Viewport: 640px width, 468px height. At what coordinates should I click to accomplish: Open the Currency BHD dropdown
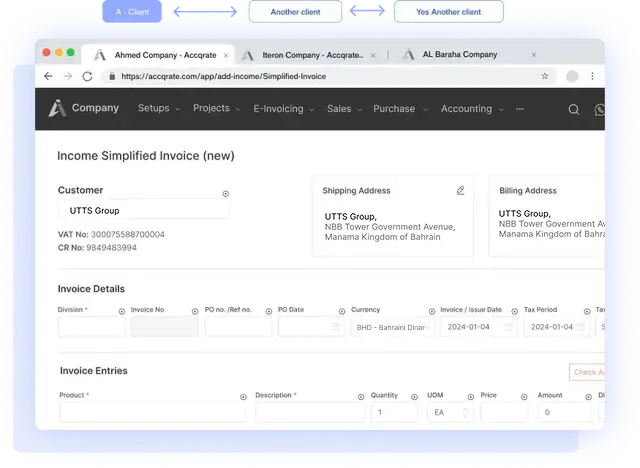coord(393,327)
